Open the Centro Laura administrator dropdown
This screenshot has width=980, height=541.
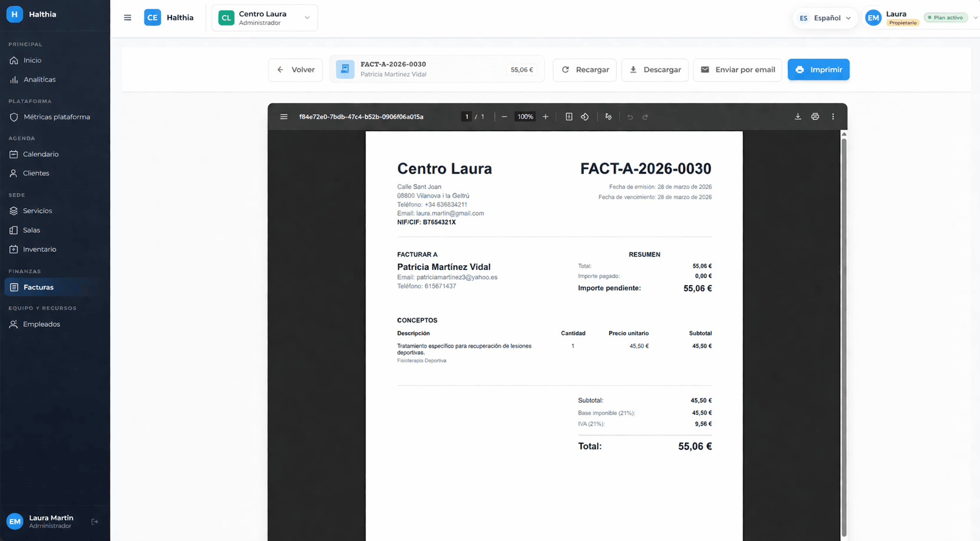pyautogui.click(x=264, y=17)
